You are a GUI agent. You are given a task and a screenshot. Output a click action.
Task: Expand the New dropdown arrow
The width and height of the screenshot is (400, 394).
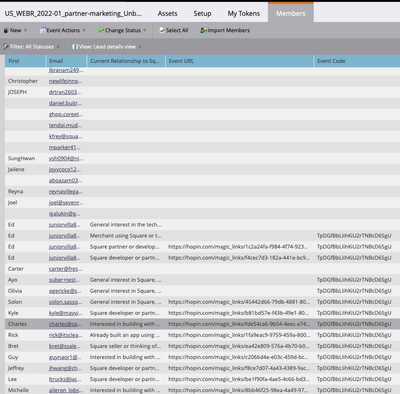(x=26, y=30)
